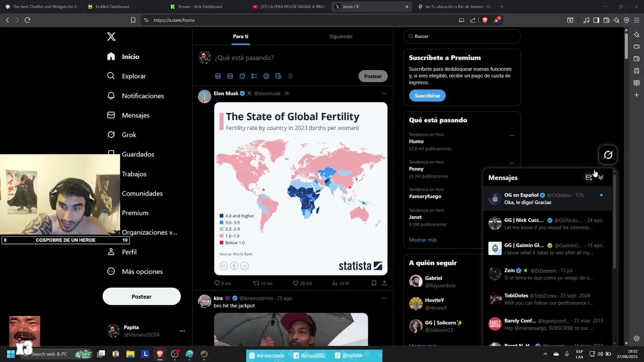Screen dimensions: 644x362
Task: Click the large Postear sidebar button
Action: tap(141, 297)
